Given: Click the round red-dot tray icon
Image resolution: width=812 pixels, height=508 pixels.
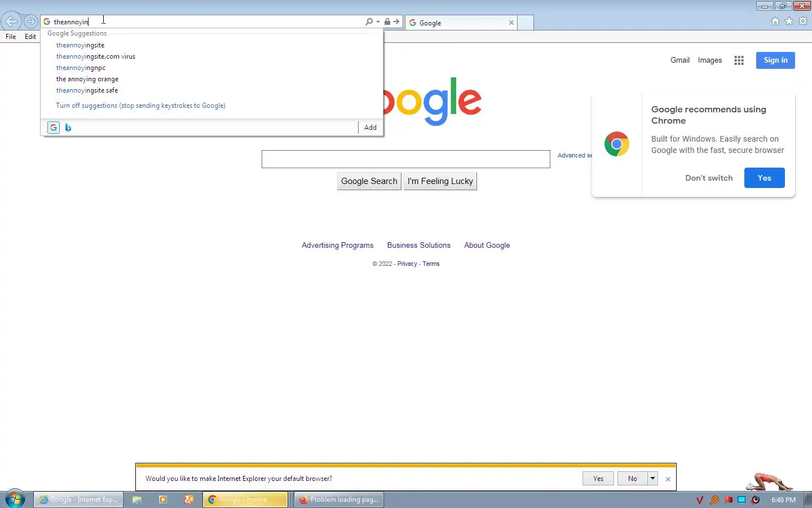Looking at the screenshot, I should tap(756, 500).
